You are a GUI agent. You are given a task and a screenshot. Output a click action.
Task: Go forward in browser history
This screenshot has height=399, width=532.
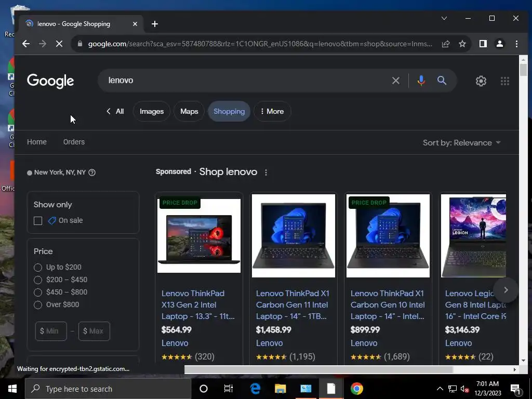click(43, 44)
